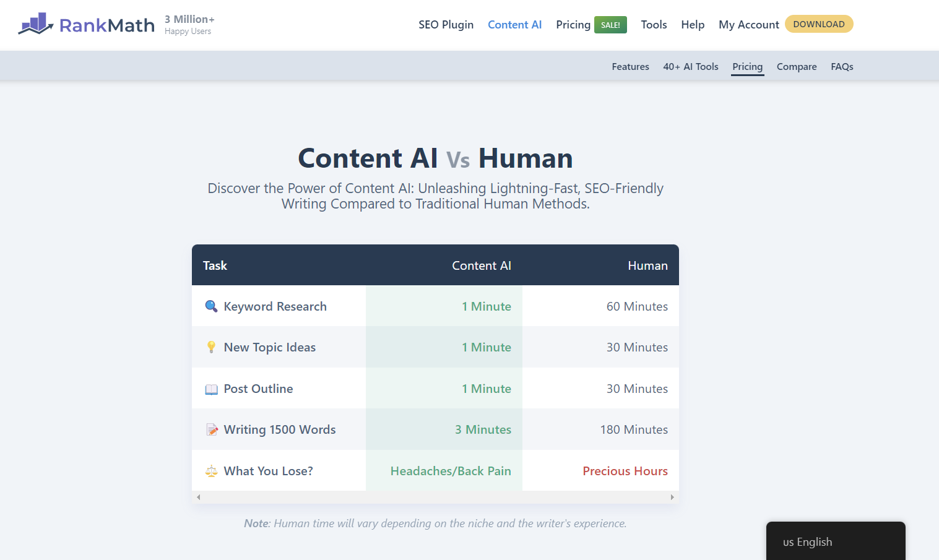939x560 pixels.
Task: Click the table's left scroll arrow
Action: (x=198, y=497)
